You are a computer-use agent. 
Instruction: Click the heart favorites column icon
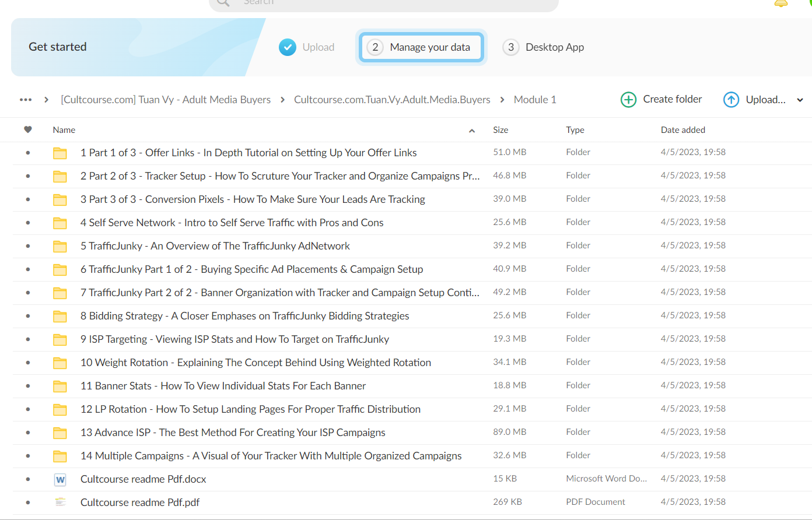coord(28,129)
